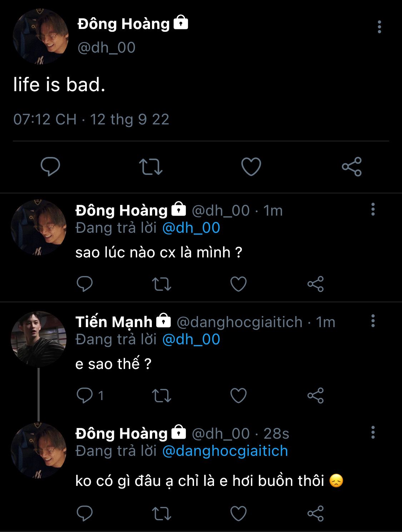Open the @danghocgiaitich mention link
402x532 pixels.
[x=225, y=451]
